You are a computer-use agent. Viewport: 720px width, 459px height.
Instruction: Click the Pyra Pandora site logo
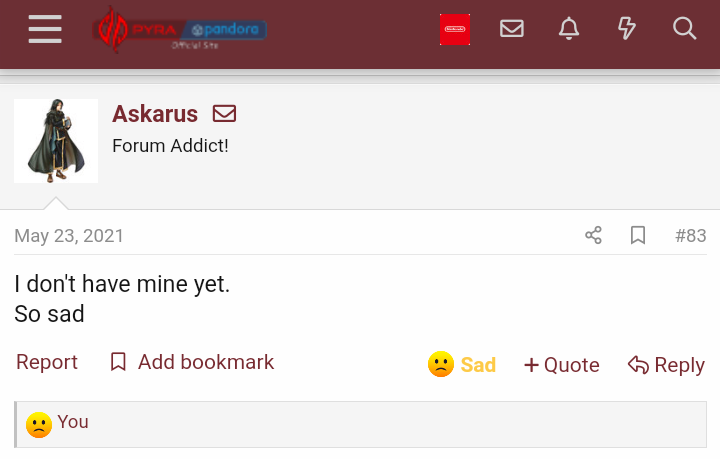pyautogui.click(x=180, y=30)
